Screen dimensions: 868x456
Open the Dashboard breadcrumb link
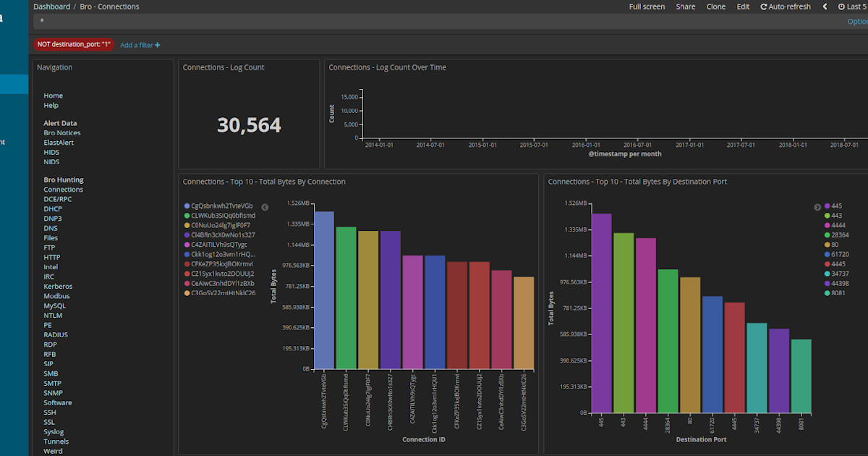coord(51,7)
